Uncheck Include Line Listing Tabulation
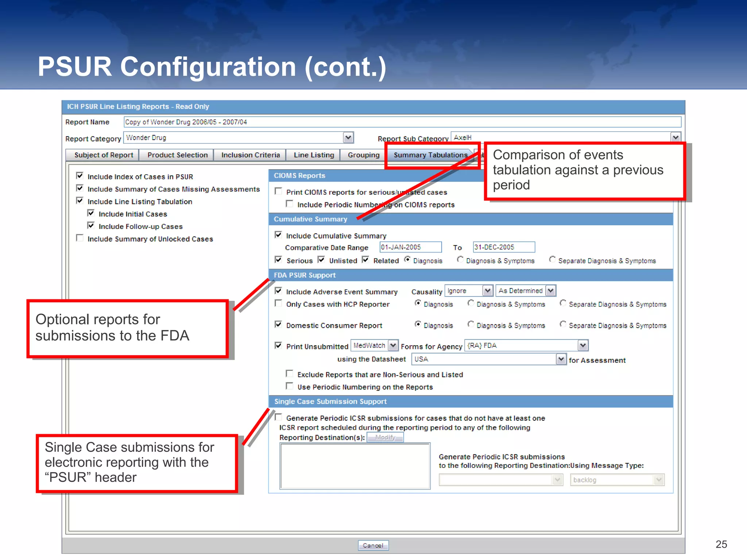The width and height of the screenshot is (747, 560). (x=80, y=201)
